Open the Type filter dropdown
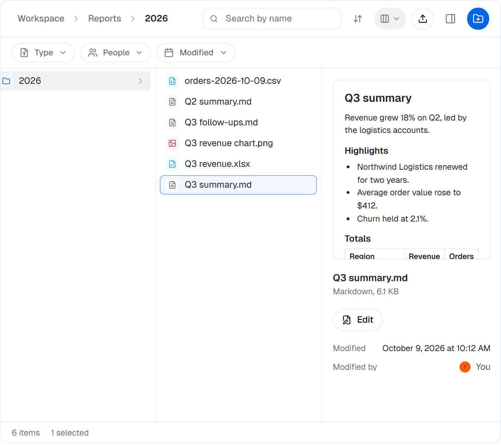Image resolution: width=501 pixels, height=448 pixels. [43, 53]
